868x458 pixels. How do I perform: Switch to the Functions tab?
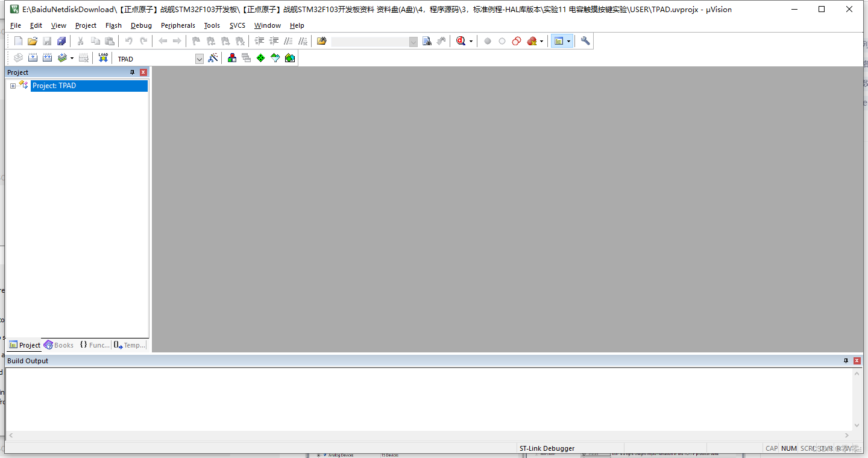[95, 345]
